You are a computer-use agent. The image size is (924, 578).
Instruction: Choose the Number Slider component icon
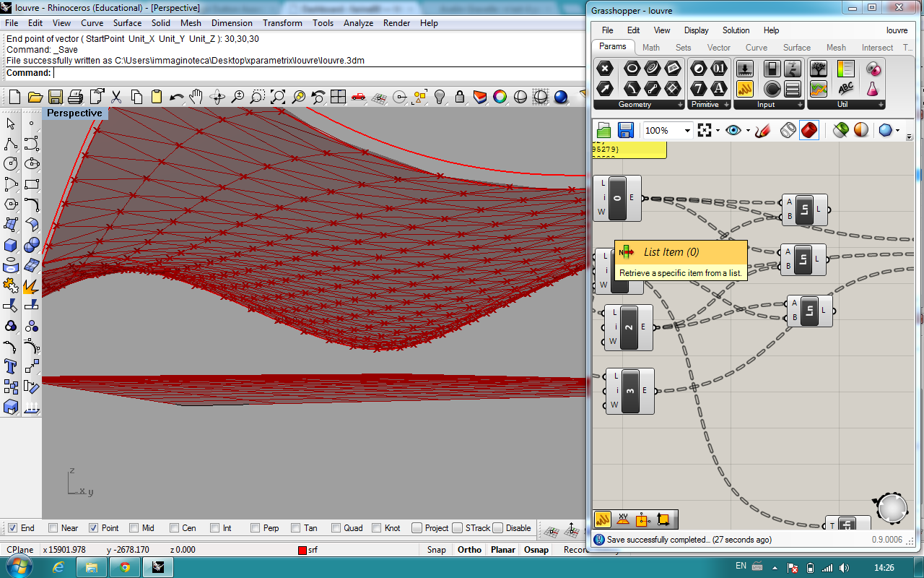745,69
